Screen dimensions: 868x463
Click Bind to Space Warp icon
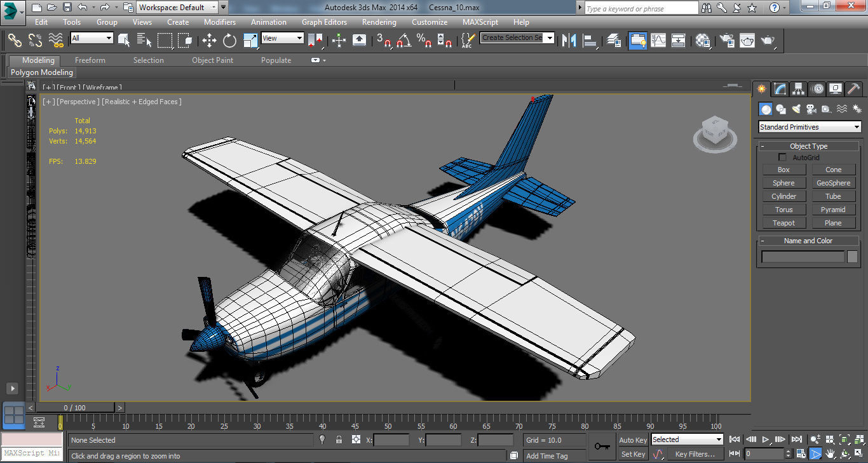coord(56,41)
